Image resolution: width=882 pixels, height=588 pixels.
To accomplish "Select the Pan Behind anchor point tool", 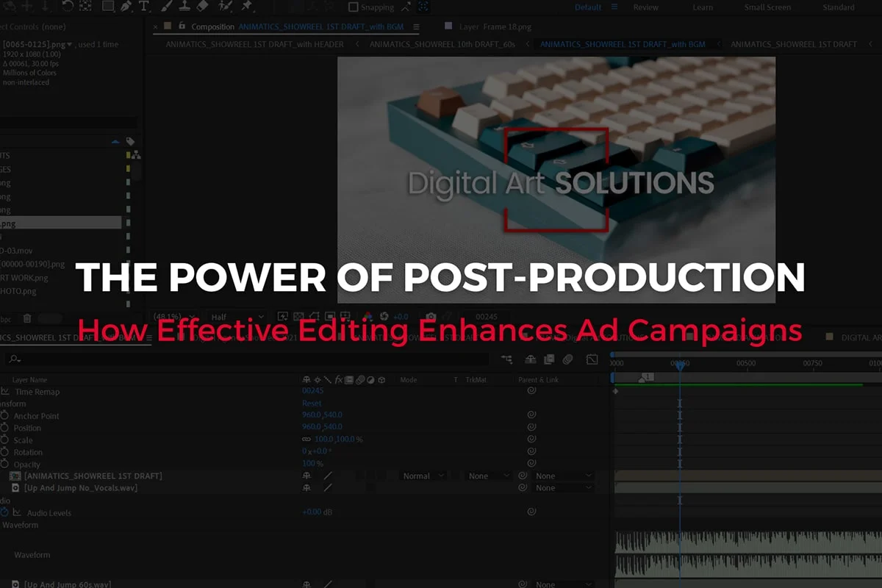I will pyautogui.click(x=87, y=7).
